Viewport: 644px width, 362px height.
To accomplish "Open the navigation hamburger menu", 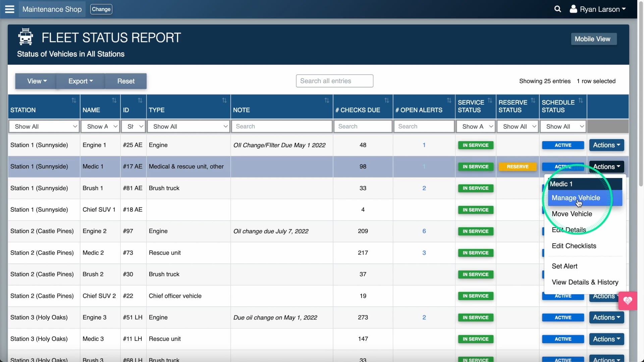I will point(10,9).
